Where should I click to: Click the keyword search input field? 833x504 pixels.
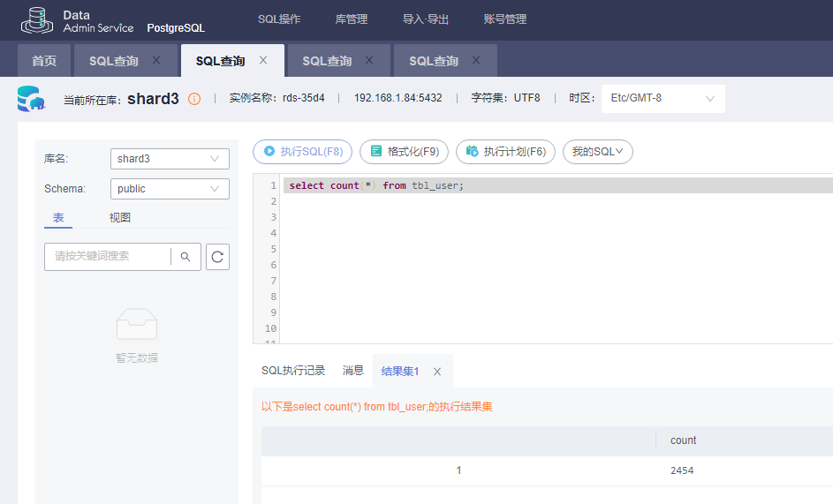(107, 257)
